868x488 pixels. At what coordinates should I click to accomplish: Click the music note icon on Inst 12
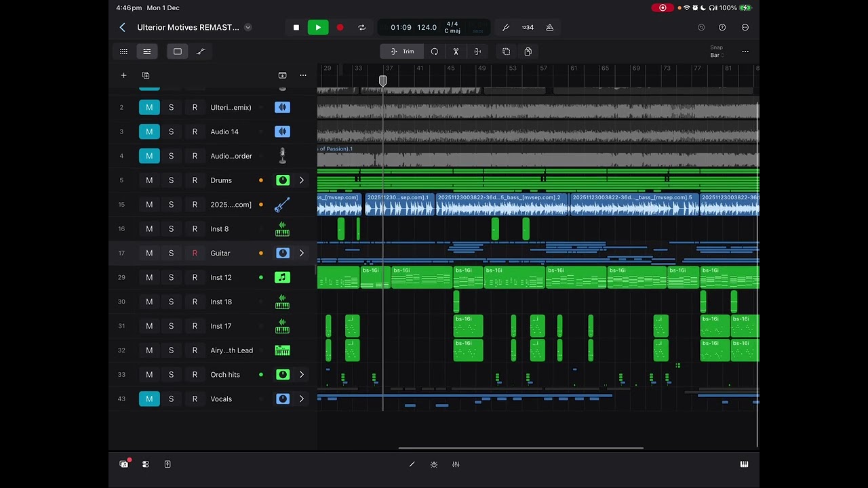[x=283, y=277]
